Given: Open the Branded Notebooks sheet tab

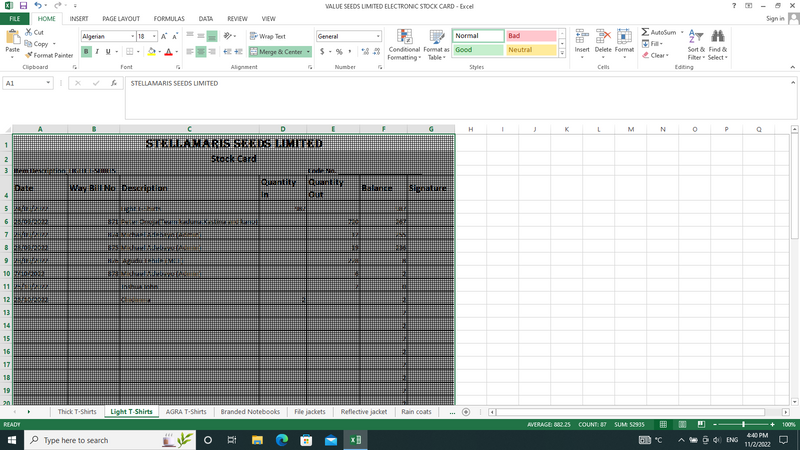Looking at the screenshot, I should (x=250, y=412).
